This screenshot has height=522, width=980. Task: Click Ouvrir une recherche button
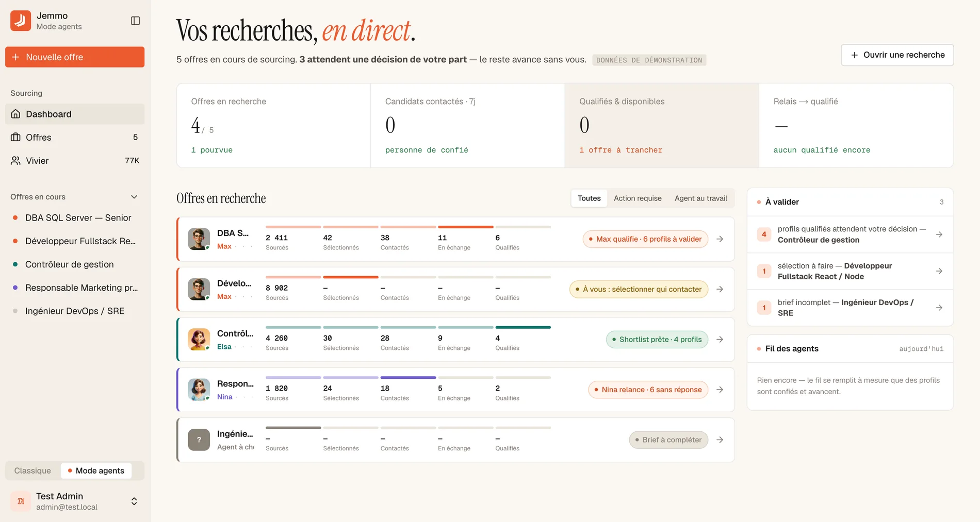pyautogui.click(x=897, y=55)
